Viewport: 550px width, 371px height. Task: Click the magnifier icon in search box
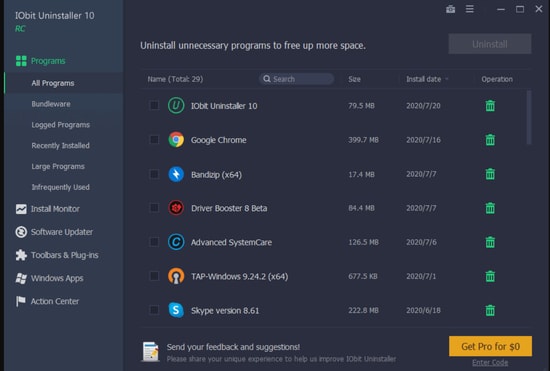(x=267, y=79)
